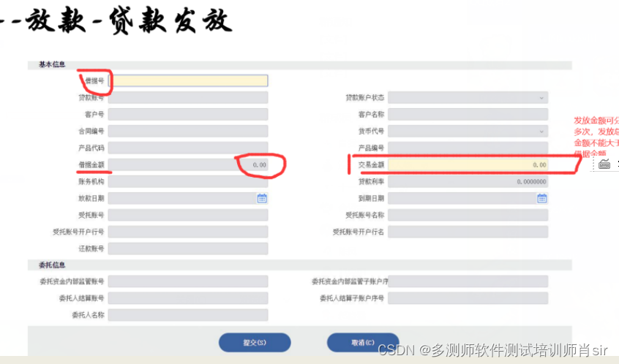This screenshot has height=364, width=619.
Task: Focus the 交易金额 input field
Action: point(468,165)
